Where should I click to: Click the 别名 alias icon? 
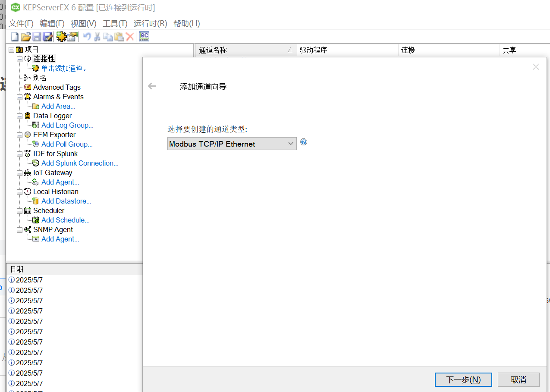coord(28,78)
